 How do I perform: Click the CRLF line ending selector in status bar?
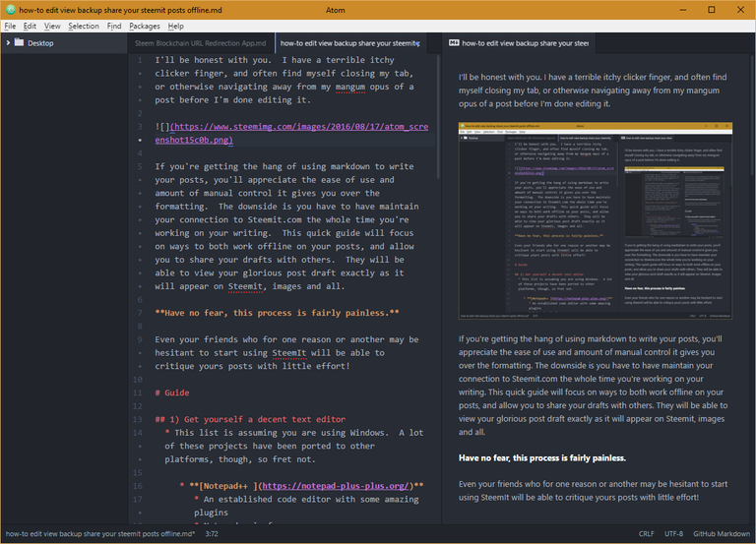(x=646, y=534)
